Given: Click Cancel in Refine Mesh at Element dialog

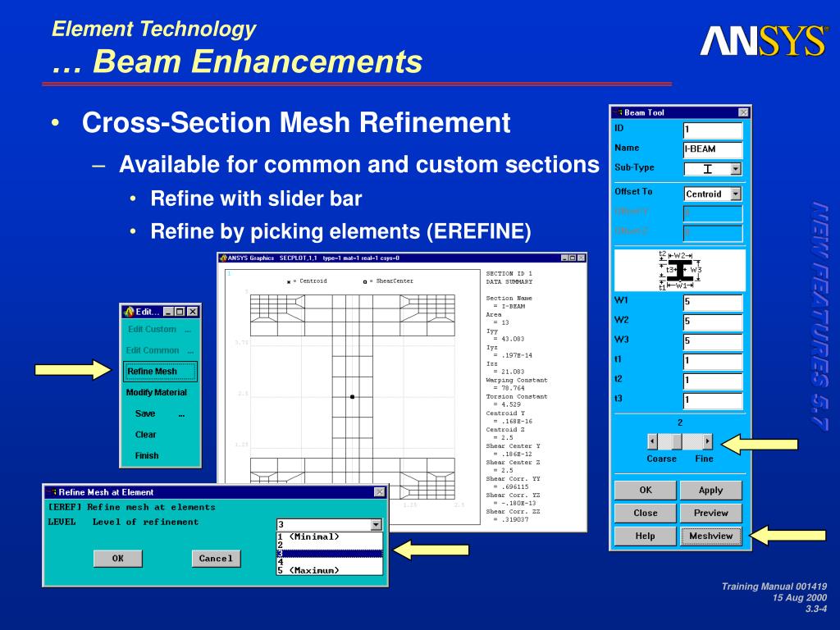Looking at the screenshot, I should click(216, 558).
